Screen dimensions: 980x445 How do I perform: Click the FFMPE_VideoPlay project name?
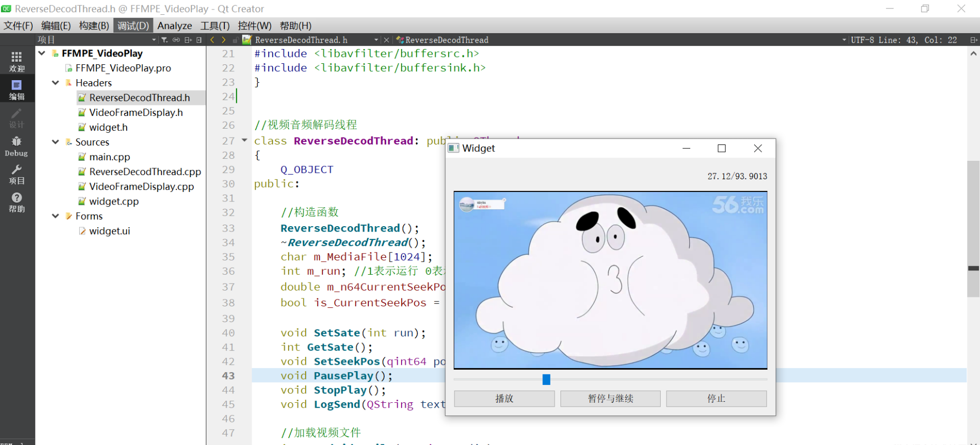(102, 53)
